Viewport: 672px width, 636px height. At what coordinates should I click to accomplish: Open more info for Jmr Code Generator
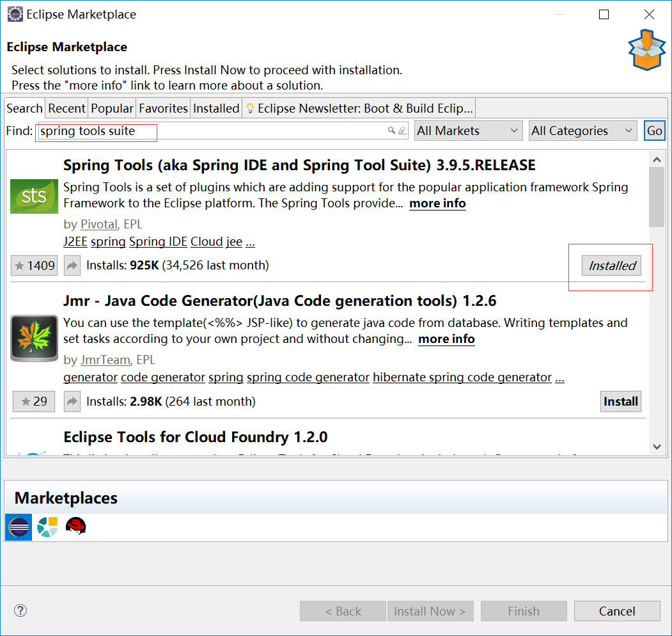click(446, 339)
